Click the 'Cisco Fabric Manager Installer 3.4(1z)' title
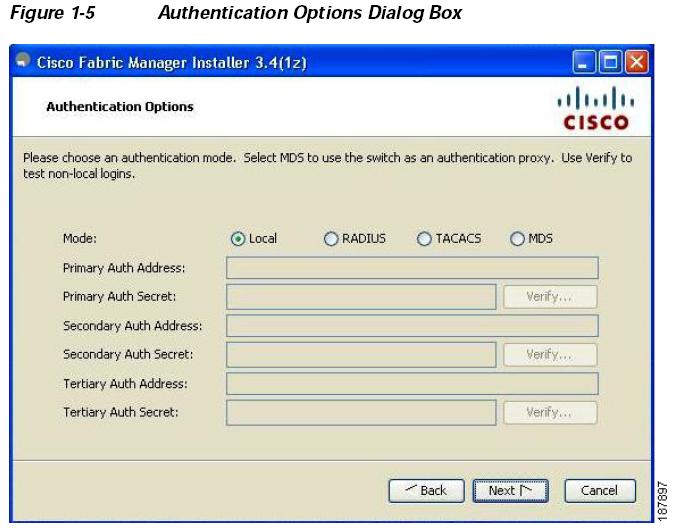 172,63
